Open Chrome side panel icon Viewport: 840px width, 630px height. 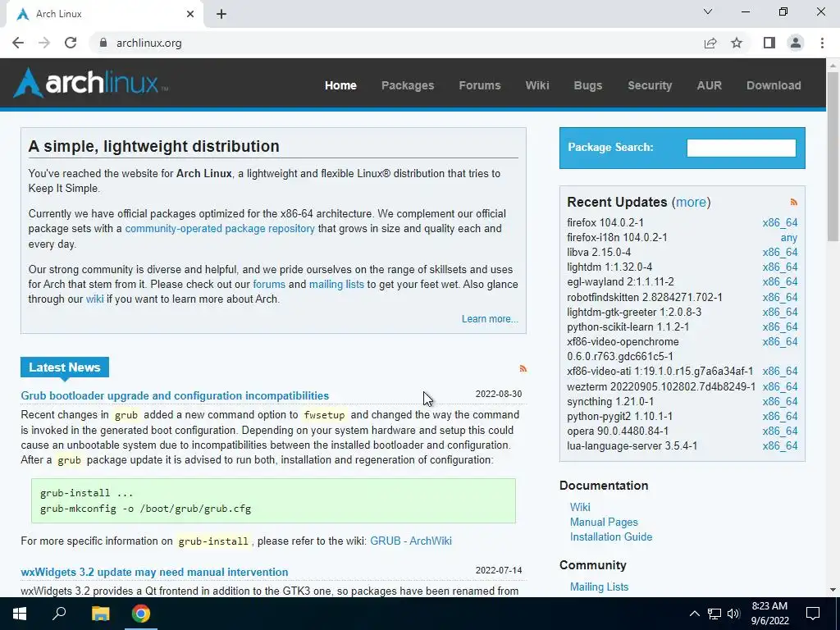[x=769, y=43]
